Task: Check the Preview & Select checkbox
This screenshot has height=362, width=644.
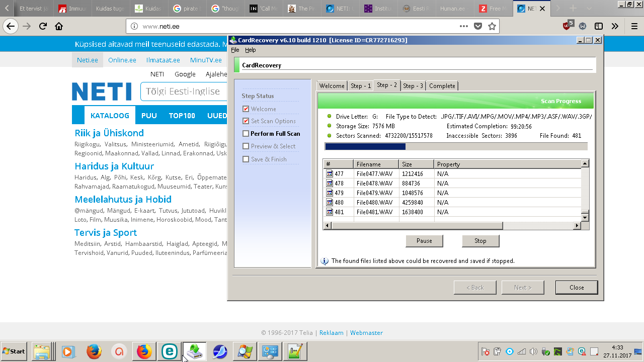Action: coord(246,146)
